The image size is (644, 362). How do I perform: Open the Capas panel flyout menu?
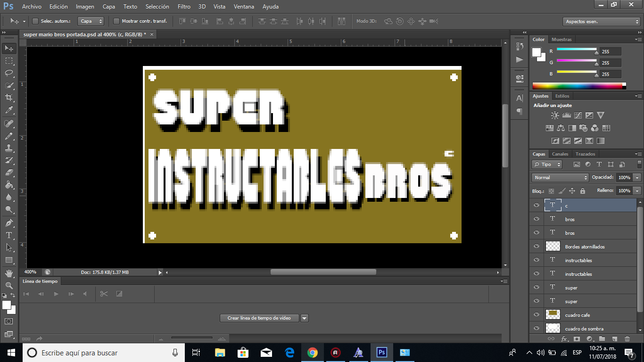pos(638,154)
